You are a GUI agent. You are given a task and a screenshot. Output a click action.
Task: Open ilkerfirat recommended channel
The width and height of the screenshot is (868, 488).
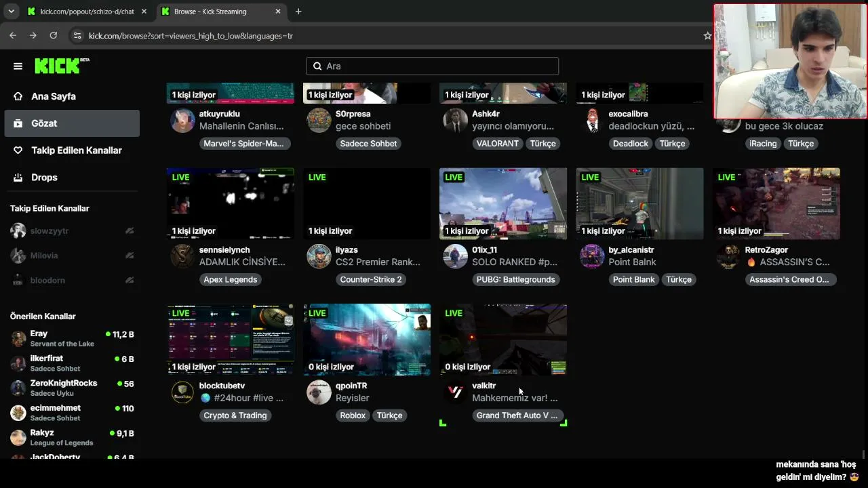click(x=72, y=363)
